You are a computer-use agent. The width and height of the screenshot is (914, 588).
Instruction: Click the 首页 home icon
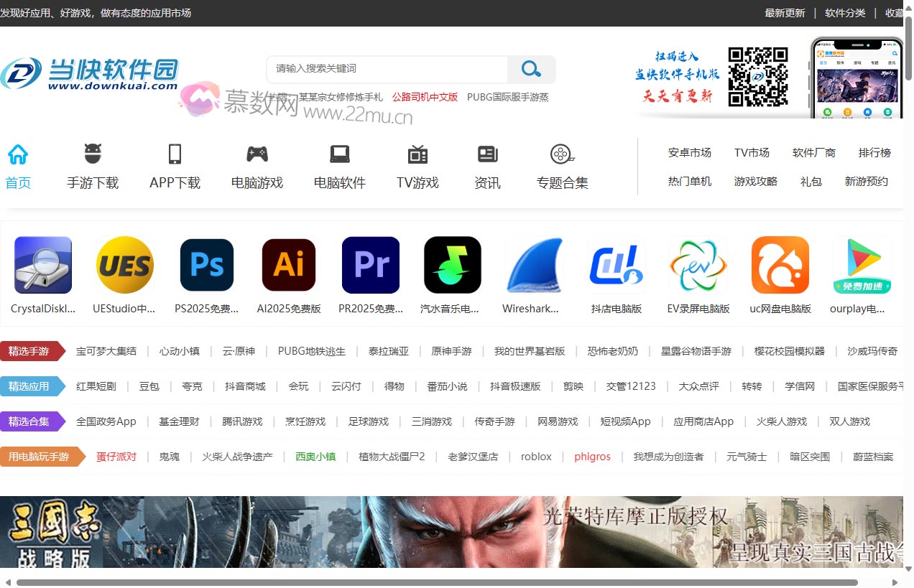click(x=17, y=153)
